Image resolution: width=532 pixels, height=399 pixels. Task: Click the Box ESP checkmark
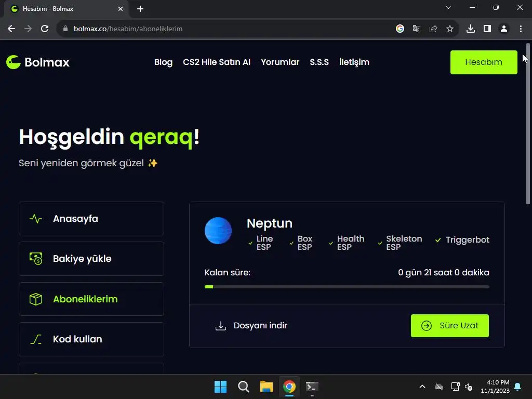coord(291,243)
